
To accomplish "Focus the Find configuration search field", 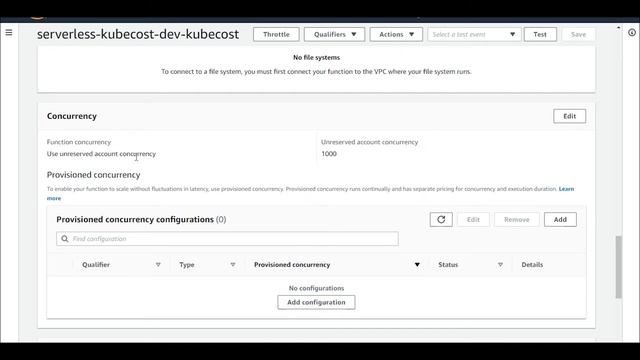I will pyautogui.click(x=227, y=239).
